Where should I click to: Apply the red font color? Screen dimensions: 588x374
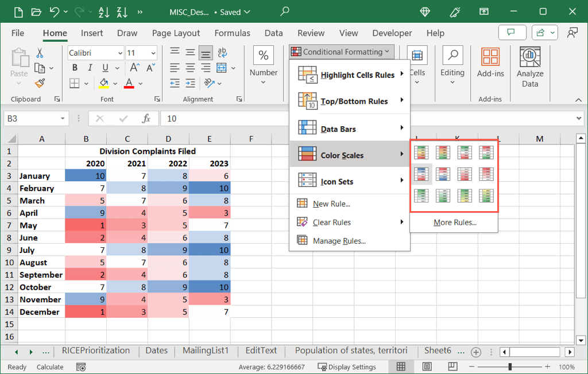pyautogui.click(x=129, y=83)
